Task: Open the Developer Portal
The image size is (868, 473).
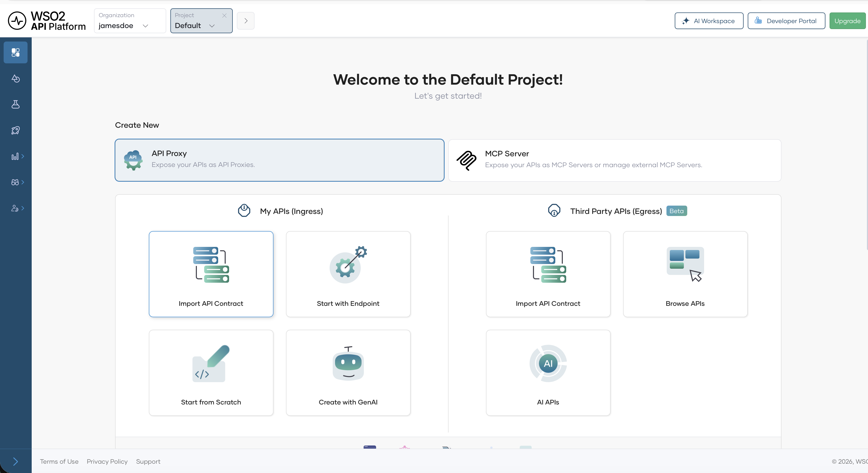Action: tap(786, 21)
